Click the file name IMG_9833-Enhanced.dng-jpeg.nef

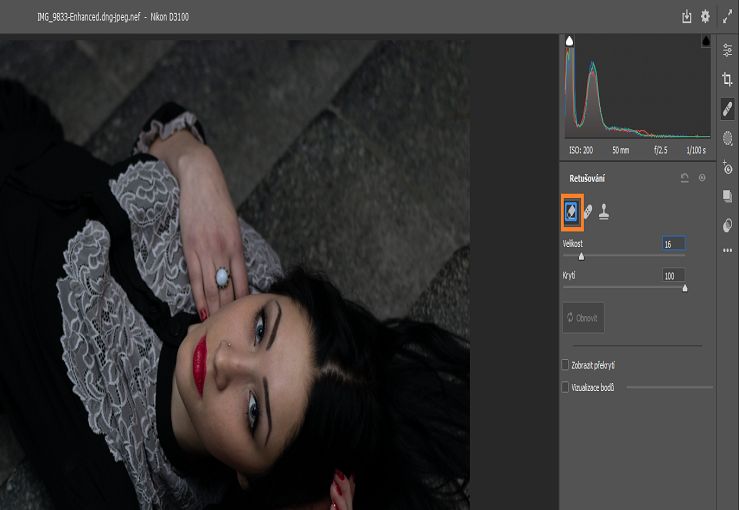(89, 17)
